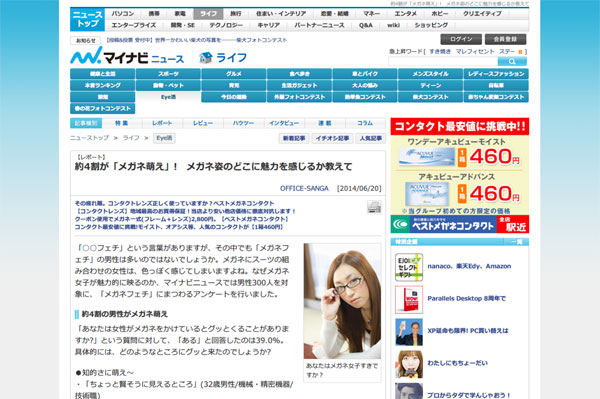The image size is (600, 399).
Task: Open the プロからタダで学んじゃおう link
Action: pyautogui.click(x=469, y=395)
